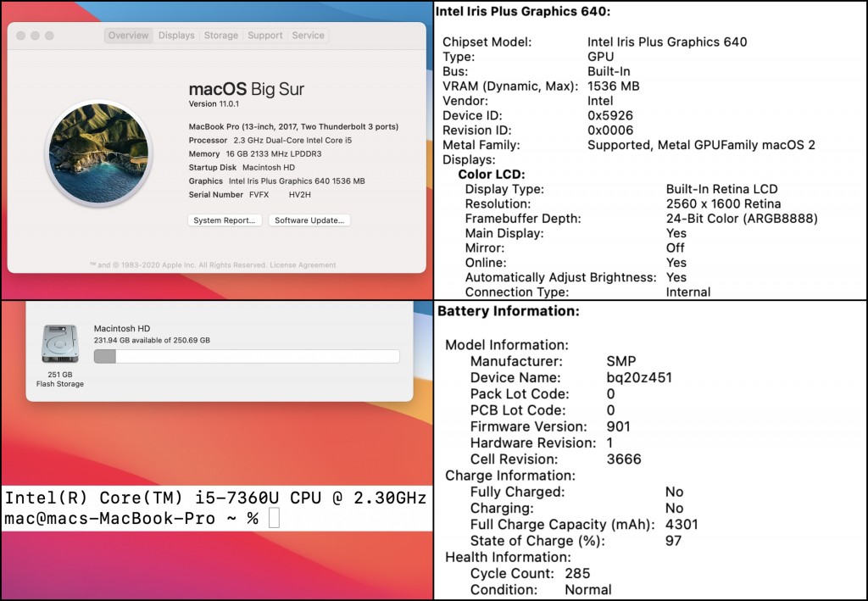
Task: Click the macOS Big Sur logo image
Action: pyautogui.click(x=98, y=153)
